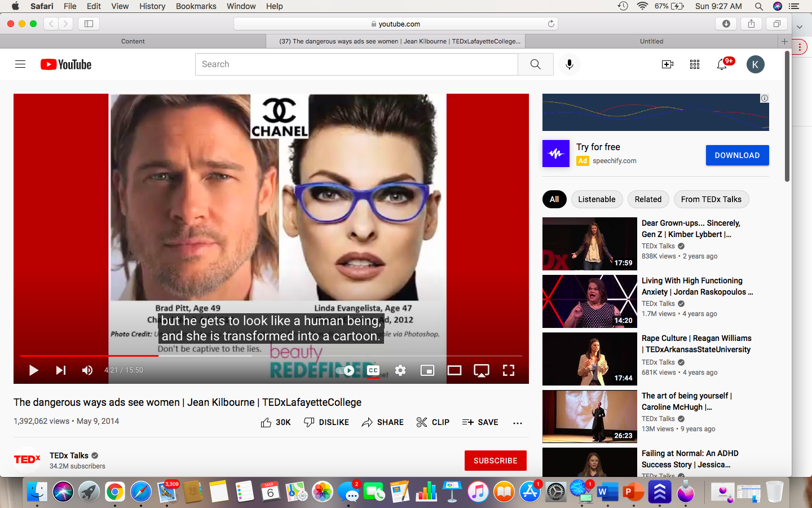Open Failing at Normal ADHD video title
The height and width of the screenshot is (508, 812).
pyautogui.click(x=690, y=459)
